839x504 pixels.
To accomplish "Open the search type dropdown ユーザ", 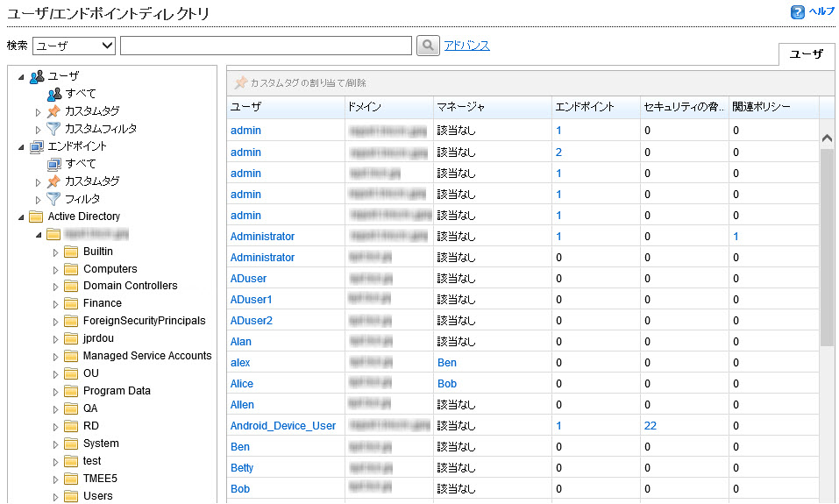I will [74, 46].
